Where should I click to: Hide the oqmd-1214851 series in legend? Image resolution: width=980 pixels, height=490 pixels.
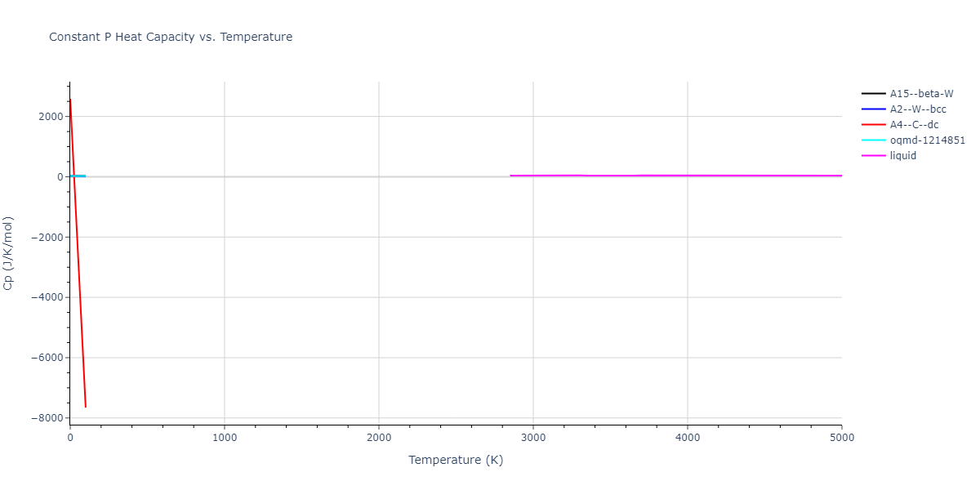click(x=927, y=140)
